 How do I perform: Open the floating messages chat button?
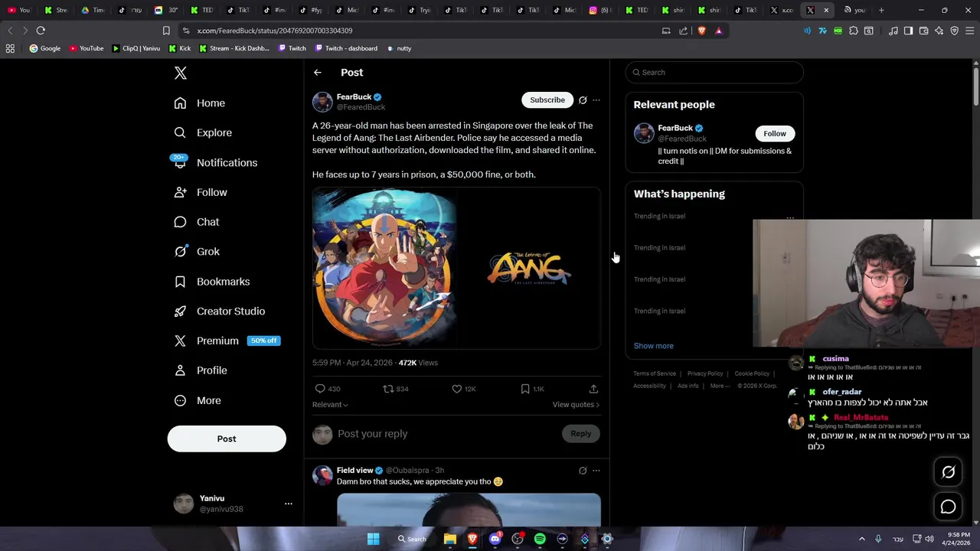[x=949, y=507]
